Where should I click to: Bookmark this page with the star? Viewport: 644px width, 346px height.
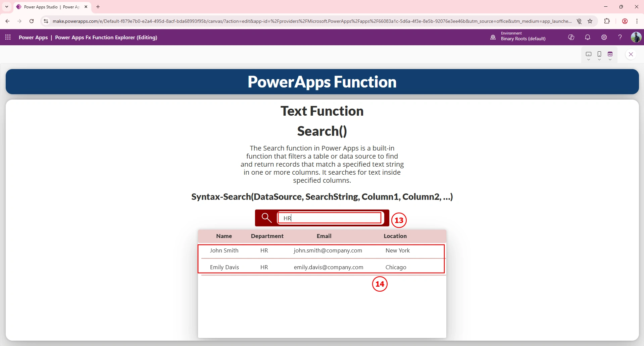pyautogui.click(x=590, y=21)
